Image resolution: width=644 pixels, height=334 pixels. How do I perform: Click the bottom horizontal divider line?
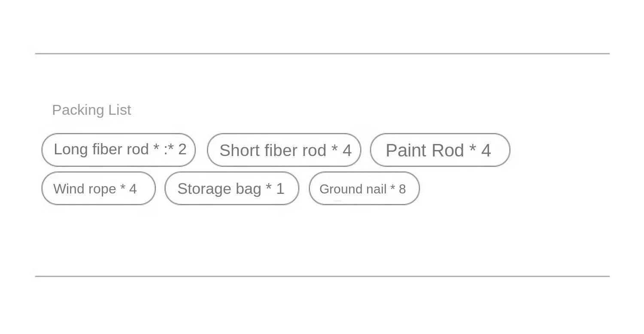[322, 276]
